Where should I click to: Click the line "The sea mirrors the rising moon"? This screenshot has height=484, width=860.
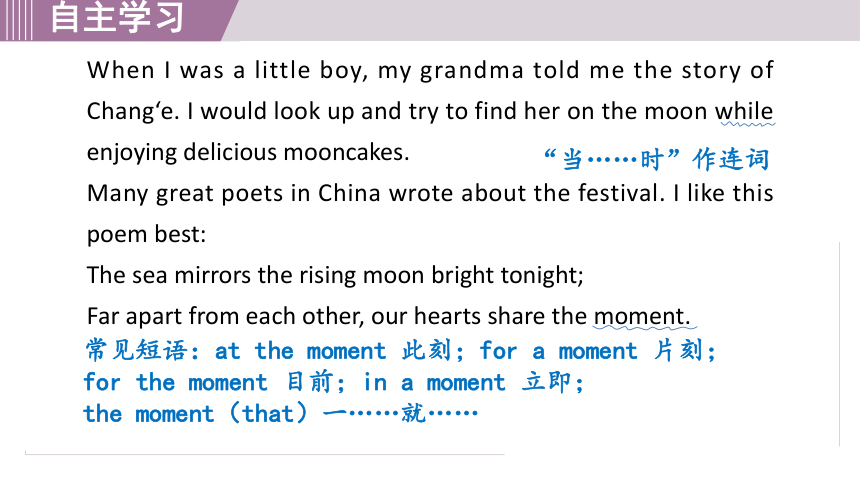pos(335,275)
